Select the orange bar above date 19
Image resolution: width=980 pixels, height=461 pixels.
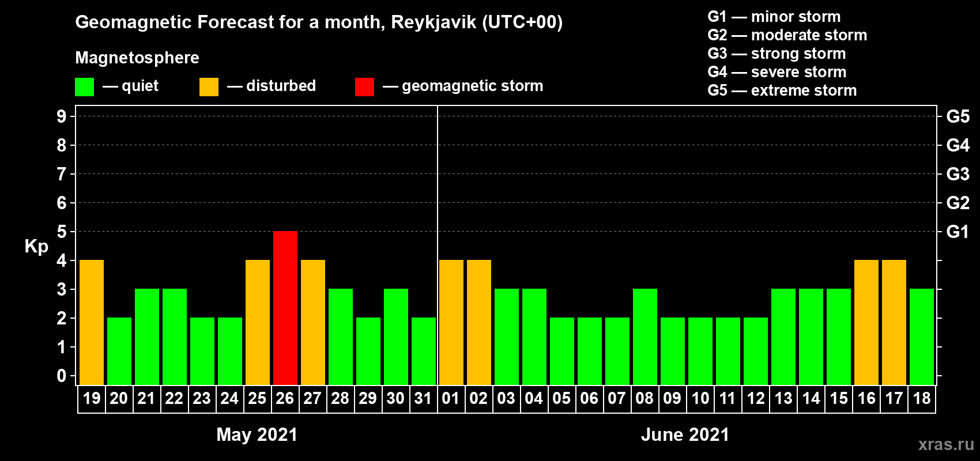point(92,322)
